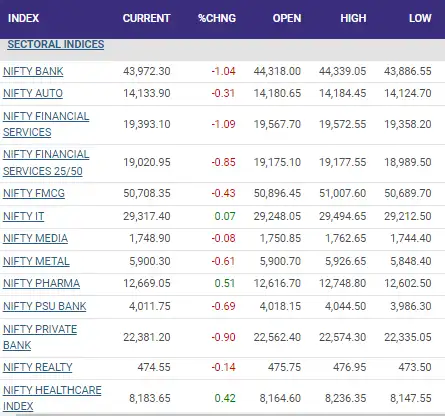Select NIFTY BANK current value 43,972.30
The image size is (445, 416).
[147, 71]
